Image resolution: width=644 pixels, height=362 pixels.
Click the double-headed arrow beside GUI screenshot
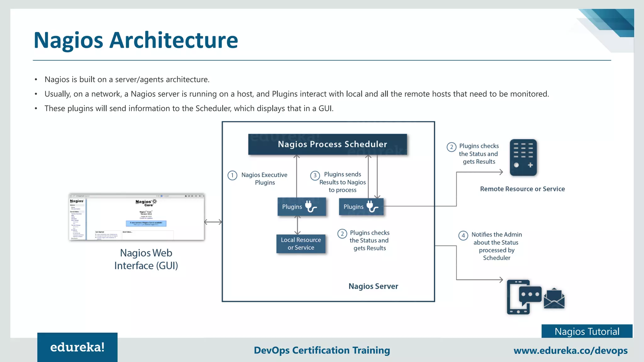pyautogui.click(x=213, y=222)
